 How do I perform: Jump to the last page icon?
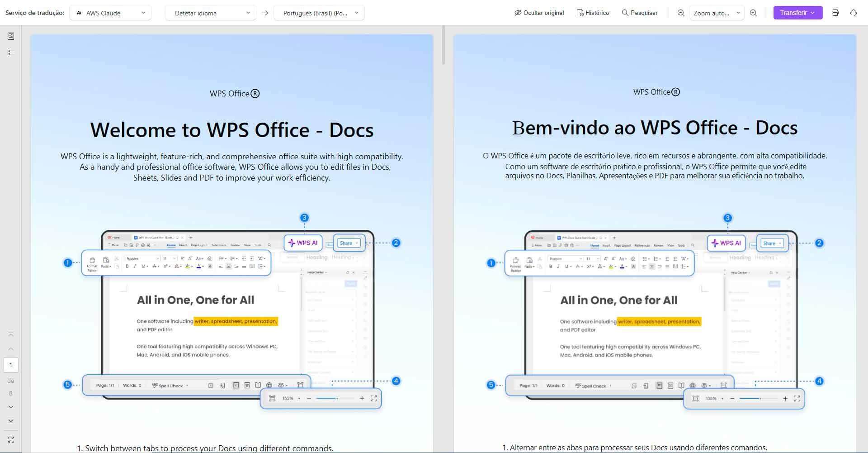[x=11, y=421]
